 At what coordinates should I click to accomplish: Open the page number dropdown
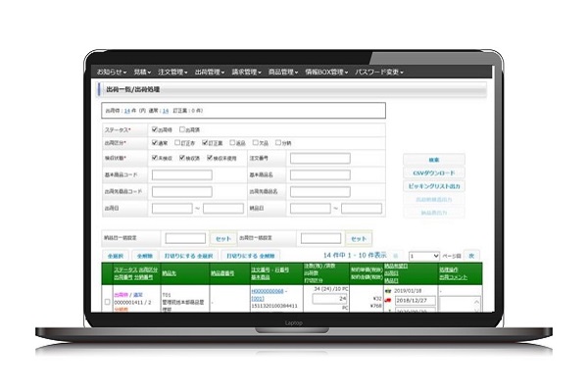click(x=424, y=256)
